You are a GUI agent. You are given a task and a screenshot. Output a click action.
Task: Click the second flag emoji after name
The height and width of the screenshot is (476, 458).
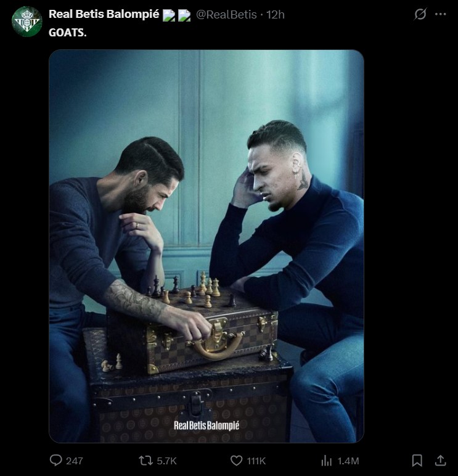coord(184,15)
